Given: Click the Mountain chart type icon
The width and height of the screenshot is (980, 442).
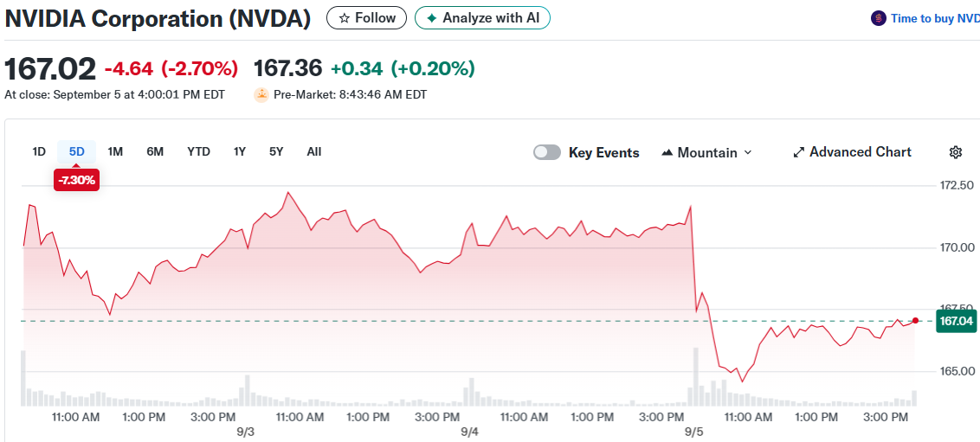Looking at the screenshot, I should [x=667, y=153].
